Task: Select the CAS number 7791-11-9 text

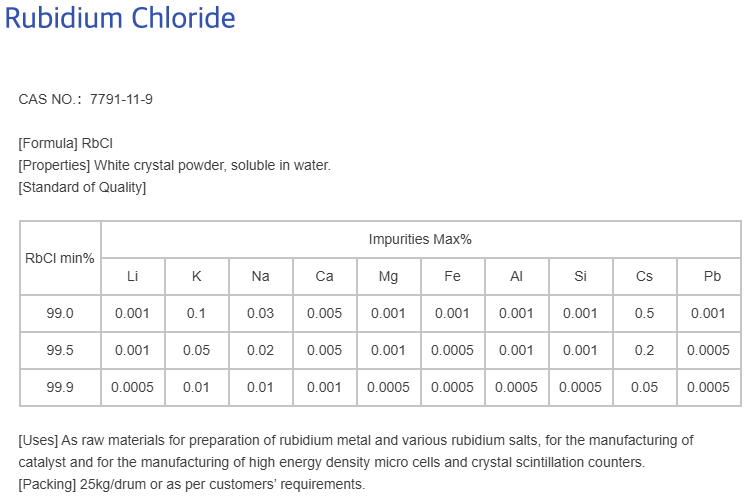Action: point(121,99)
